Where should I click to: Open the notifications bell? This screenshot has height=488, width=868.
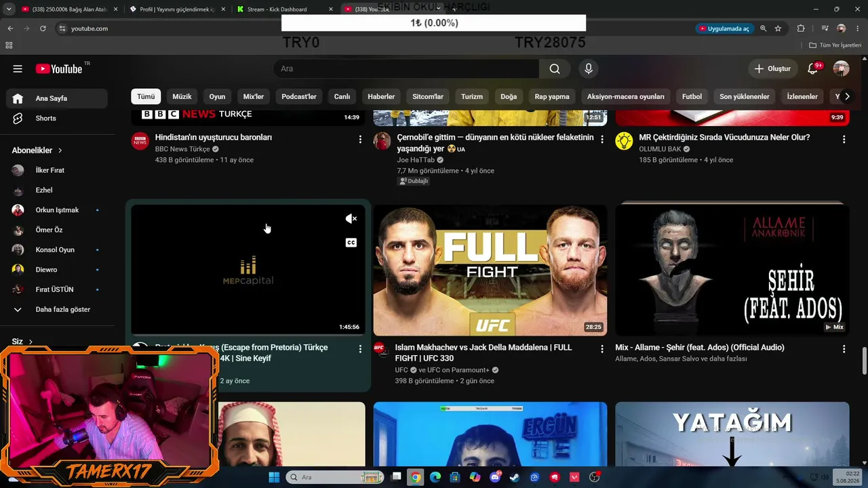[x=812, y=68]
